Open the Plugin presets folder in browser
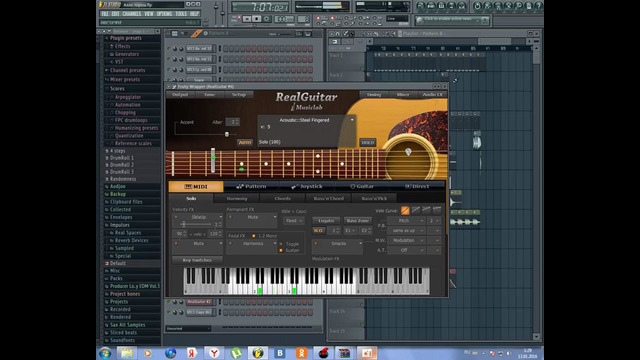This screenshot has width=640, height=360. 126,38
